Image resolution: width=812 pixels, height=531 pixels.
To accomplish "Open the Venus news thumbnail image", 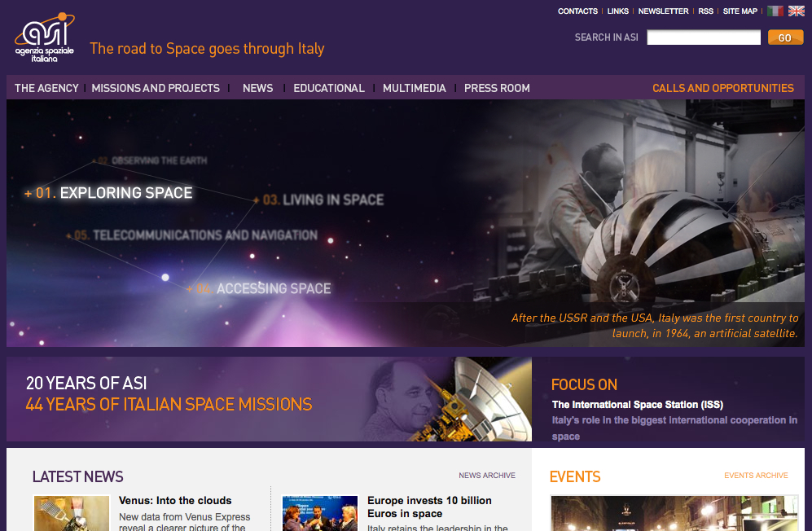I will (x=72, y=513).
